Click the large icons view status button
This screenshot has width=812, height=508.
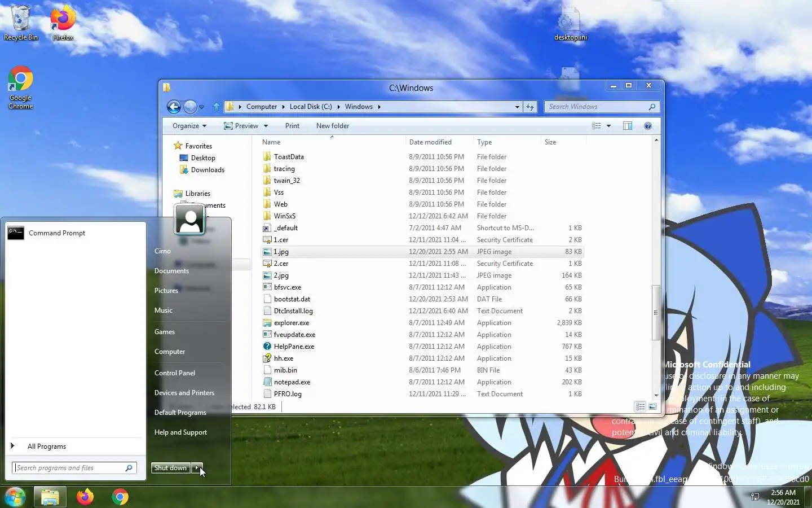point(652,406)
